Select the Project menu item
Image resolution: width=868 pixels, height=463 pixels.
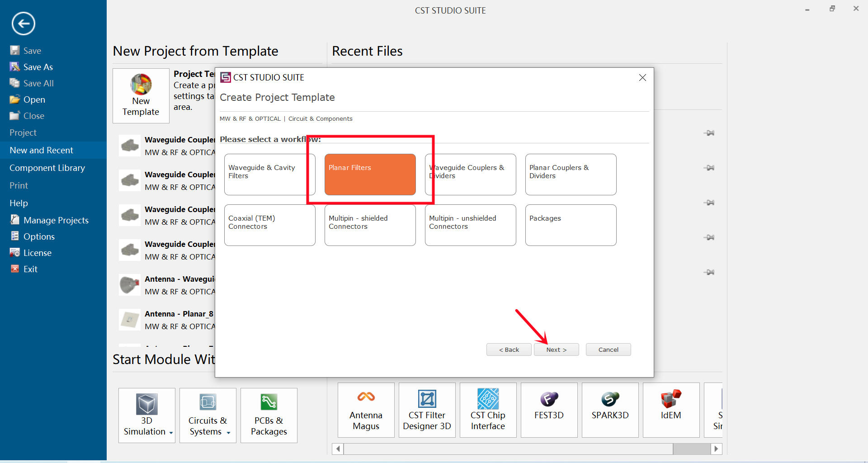[53, 132]
